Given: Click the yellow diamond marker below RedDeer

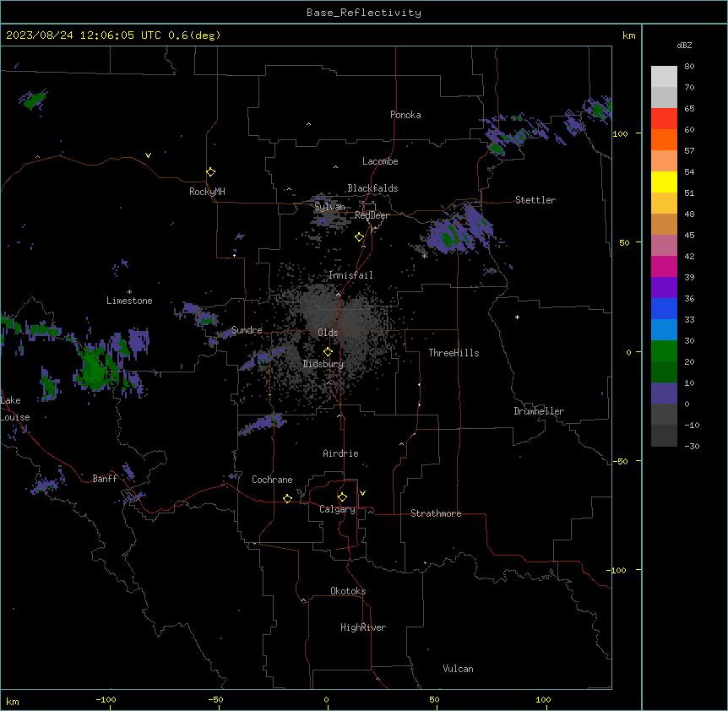Looking at the screenshot, I should point(359,237).
